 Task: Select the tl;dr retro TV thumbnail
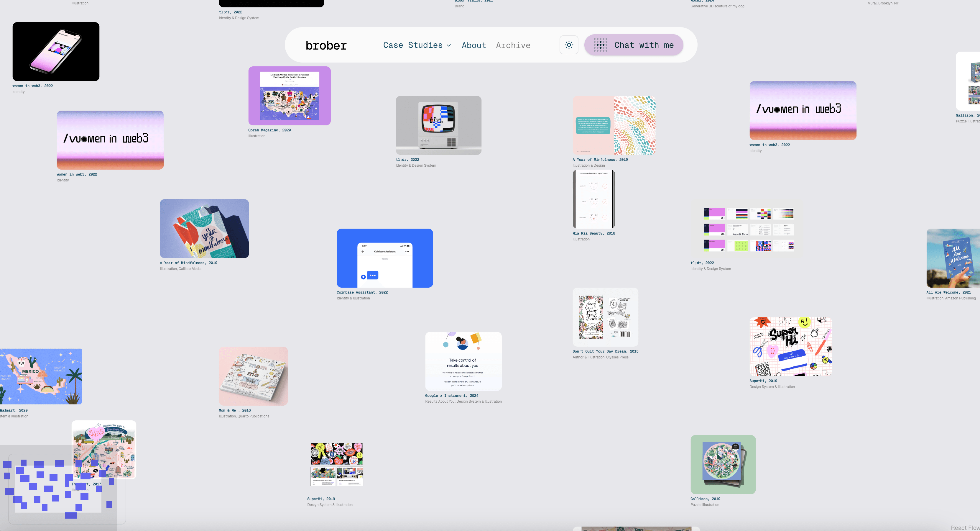point(438,125)
